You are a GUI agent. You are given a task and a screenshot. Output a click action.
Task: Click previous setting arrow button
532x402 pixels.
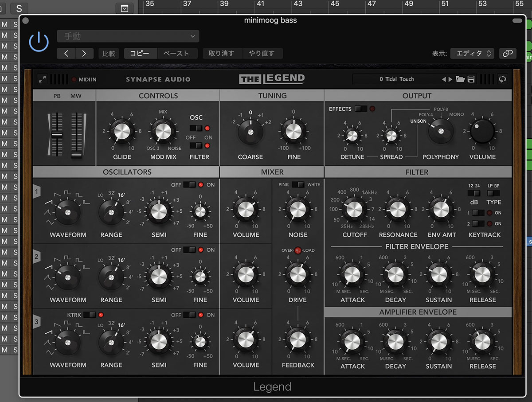(x=66, y=53)
